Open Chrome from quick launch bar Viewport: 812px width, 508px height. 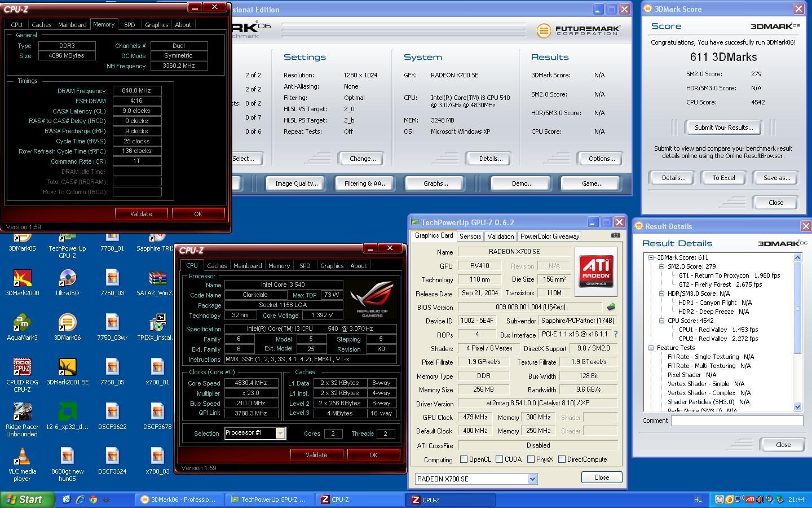(x=93, y=500)
